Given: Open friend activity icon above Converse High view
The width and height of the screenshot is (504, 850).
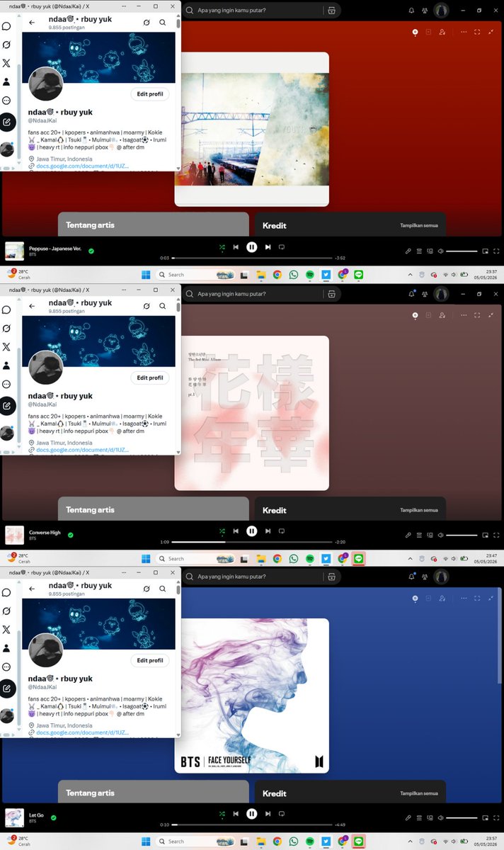Looking at the screenshot, I should click(426, 294).
